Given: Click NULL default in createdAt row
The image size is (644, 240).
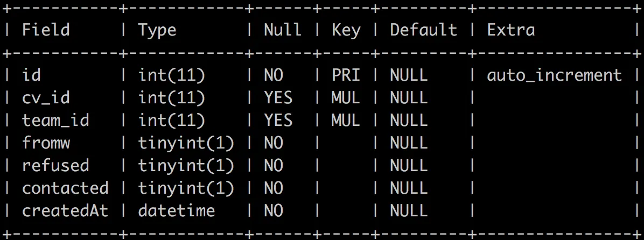Looking at the screenshot, I should [x=409, y=210].
